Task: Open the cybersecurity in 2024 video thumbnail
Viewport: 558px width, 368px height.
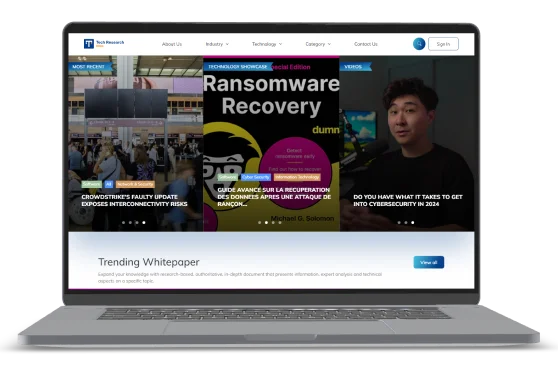Action: coord(407,142)
